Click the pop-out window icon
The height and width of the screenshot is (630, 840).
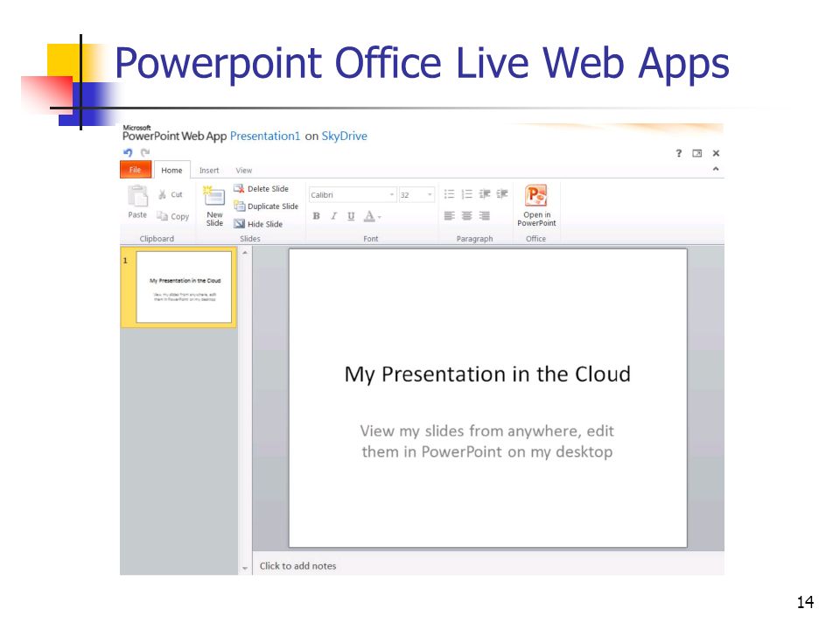point(697,153)
